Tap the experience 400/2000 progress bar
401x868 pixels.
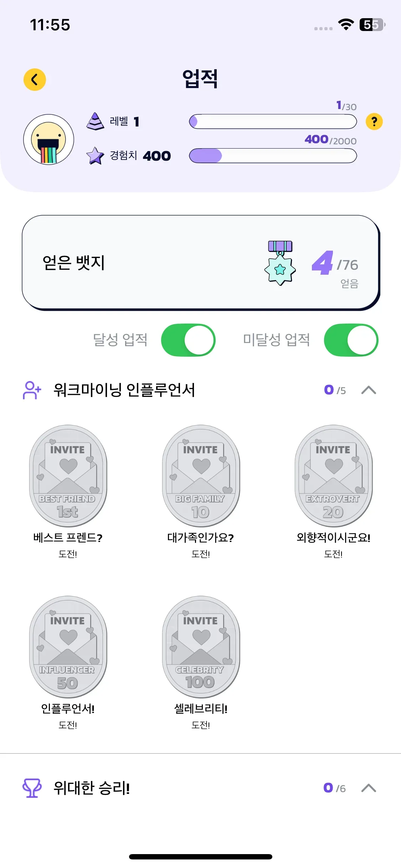273,156
